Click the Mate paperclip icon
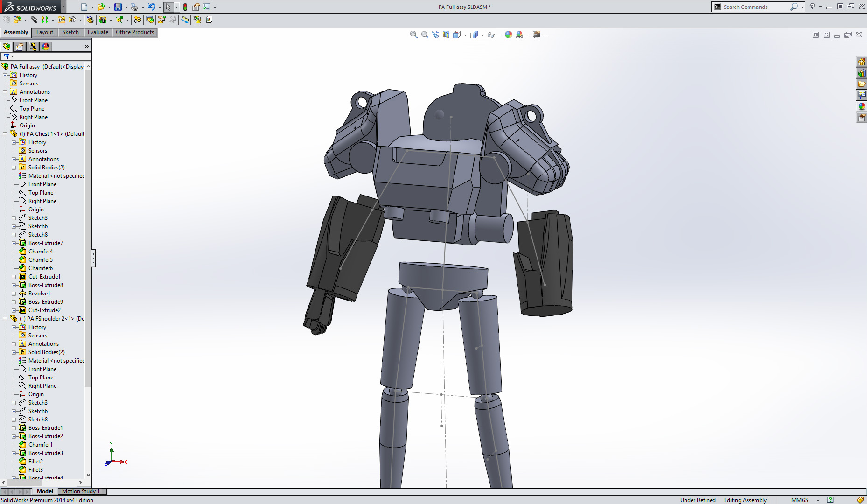Image resolution: width=867 pixels, height=504 pixels. tap(34, 20)
